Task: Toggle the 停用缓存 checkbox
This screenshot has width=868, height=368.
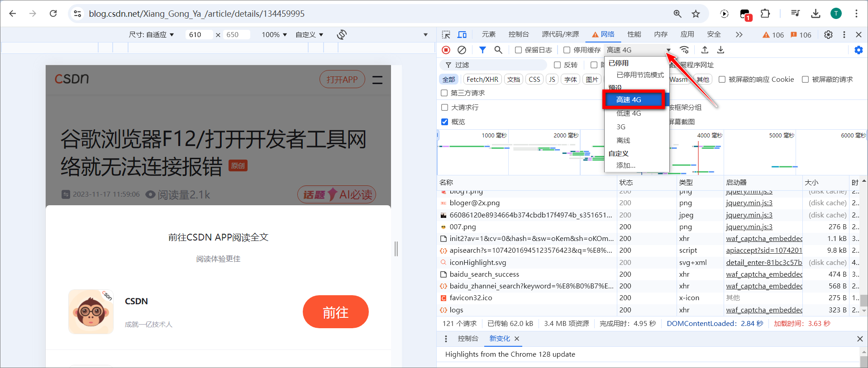Action: (x=567, y=50)
